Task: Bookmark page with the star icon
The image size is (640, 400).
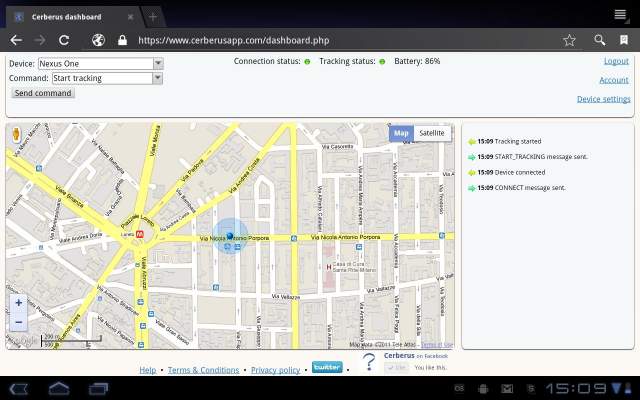Action: click(x=569, y=40)
